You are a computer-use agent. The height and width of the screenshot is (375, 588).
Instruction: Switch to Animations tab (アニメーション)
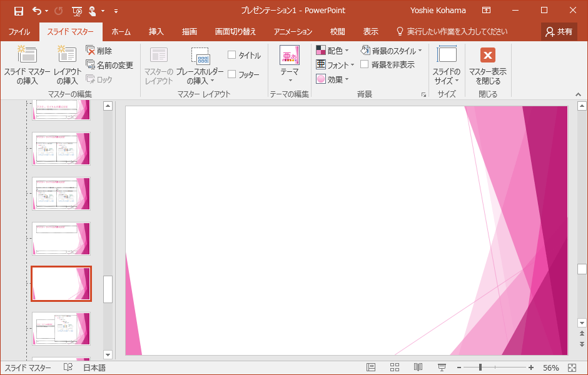293,32
